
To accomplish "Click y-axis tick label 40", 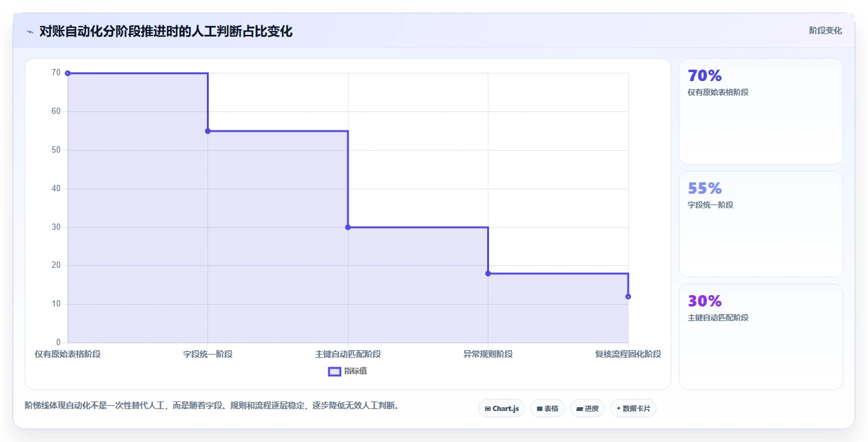I will point(56,189).
